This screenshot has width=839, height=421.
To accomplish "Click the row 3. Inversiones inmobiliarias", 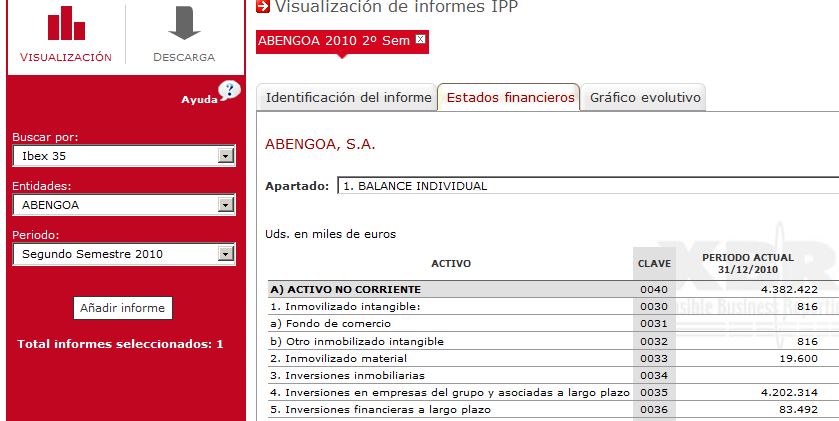I will point(553,376).
